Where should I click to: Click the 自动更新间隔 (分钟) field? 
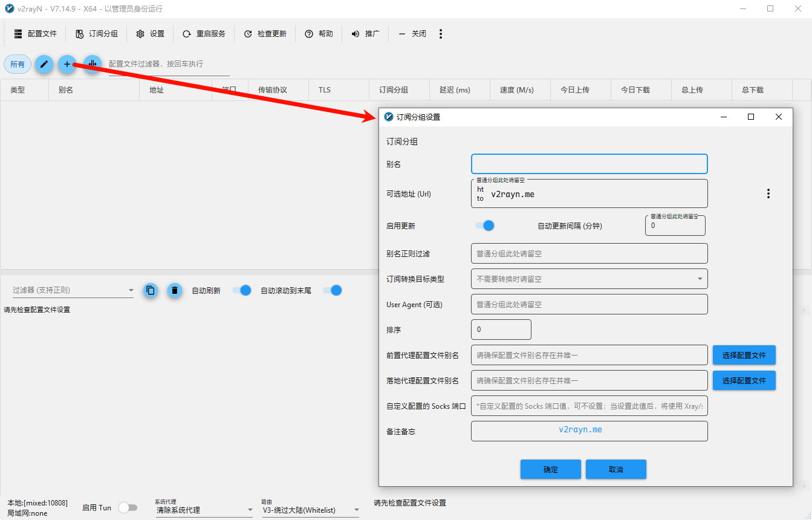(675, 226)
